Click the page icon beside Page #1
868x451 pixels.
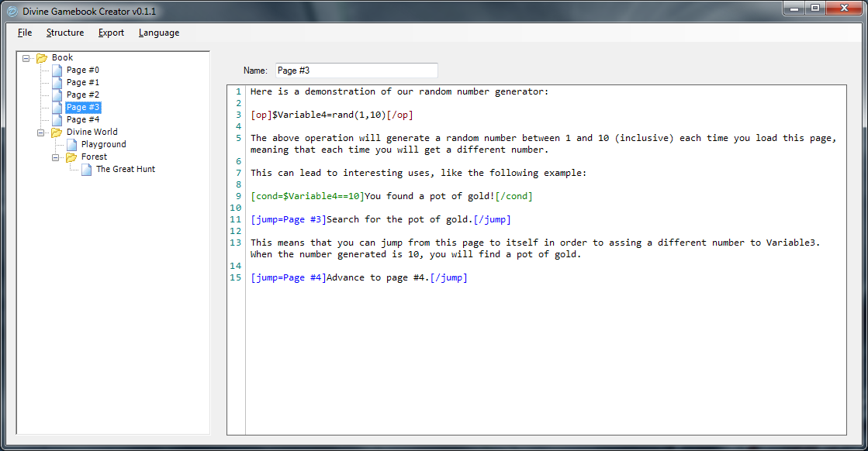[x=57, y=82]
